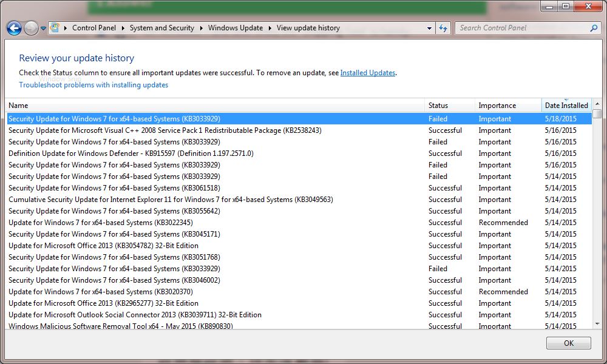Select the Office 2013 KB3054782 row
The height and width of the screenshot is (364, 607).
click(299, 246)
